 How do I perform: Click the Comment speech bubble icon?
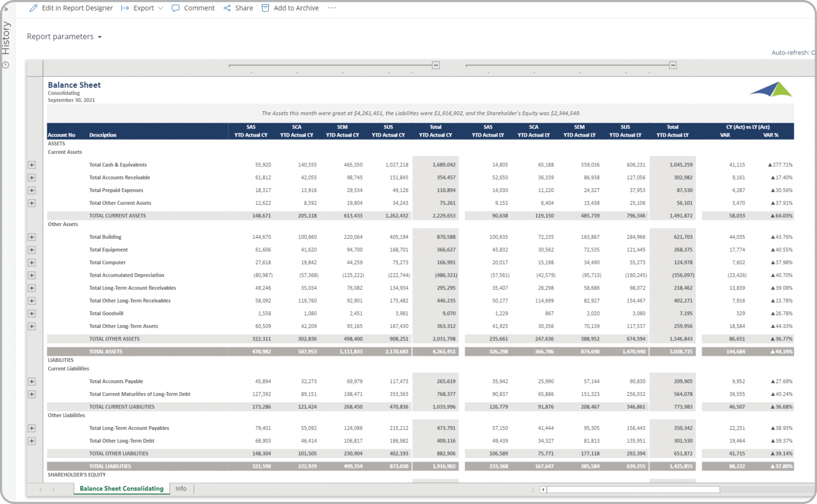[x=176, y=8]
